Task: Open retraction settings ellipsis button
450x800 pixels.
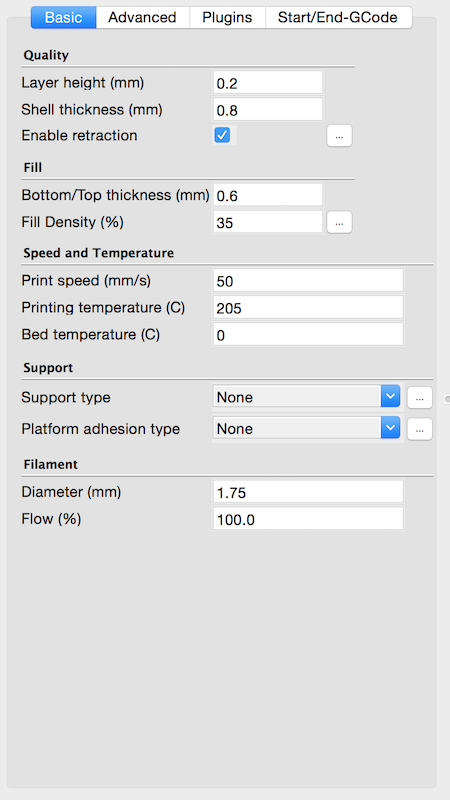Action: click(339, 136)
